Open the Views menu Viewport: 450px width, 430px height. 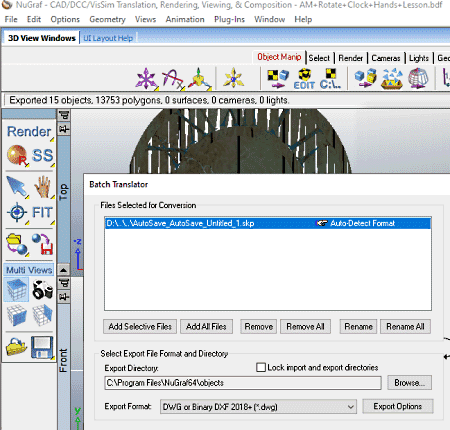pos(145,19)
